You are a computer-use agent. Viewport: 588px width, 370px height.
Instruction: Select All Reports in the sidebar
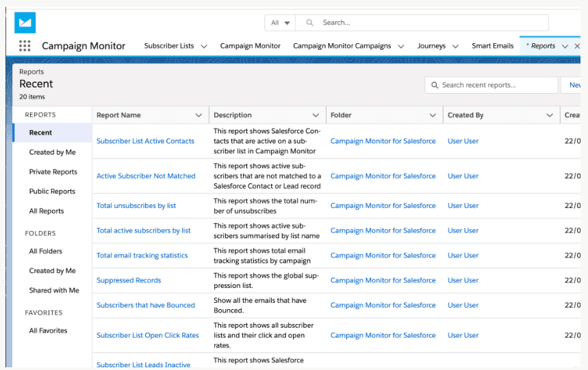coord(47,211)
